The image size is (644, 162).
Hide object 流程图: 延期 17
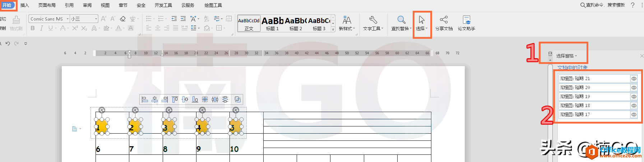(x=634, y=114)
